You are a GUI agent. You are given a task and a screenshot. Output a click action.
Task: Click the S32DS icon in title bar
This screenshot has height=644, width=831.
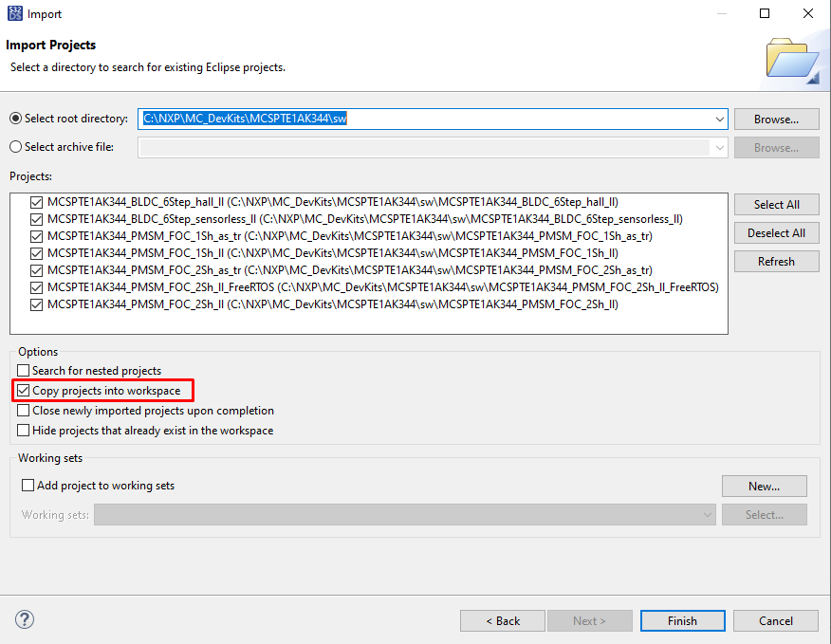(x=13, y=14)
